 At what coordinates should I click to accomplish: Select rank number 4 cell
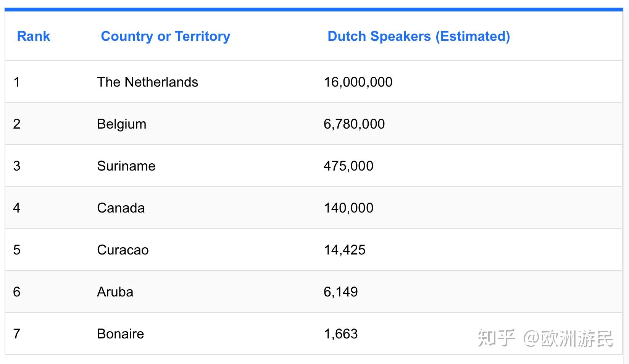click(16, 208)
